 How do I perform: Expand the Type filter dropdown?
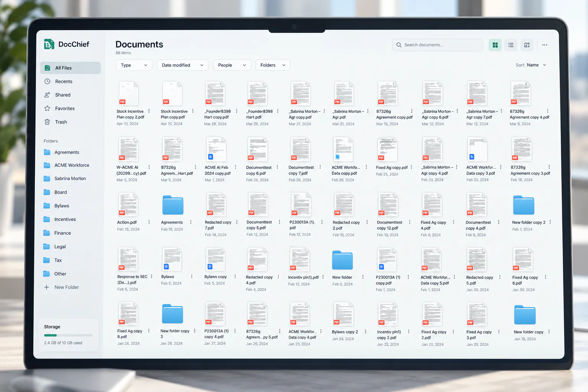click(x=134, y=65)
